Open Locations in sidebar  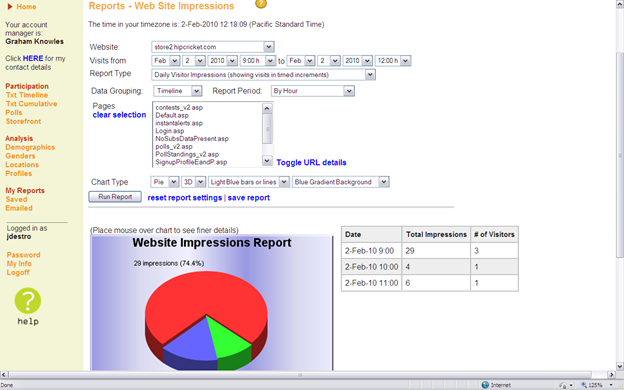coord(22,164)
